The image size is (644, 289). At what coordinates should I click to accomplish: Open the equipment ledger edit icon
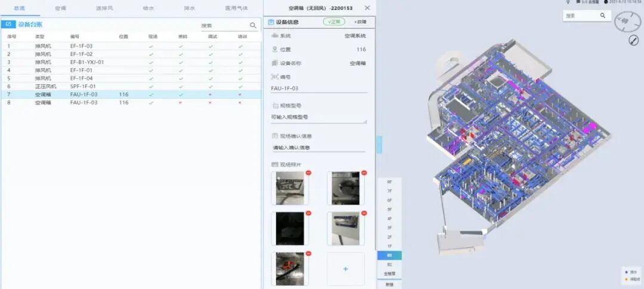(x=8, y=24)
